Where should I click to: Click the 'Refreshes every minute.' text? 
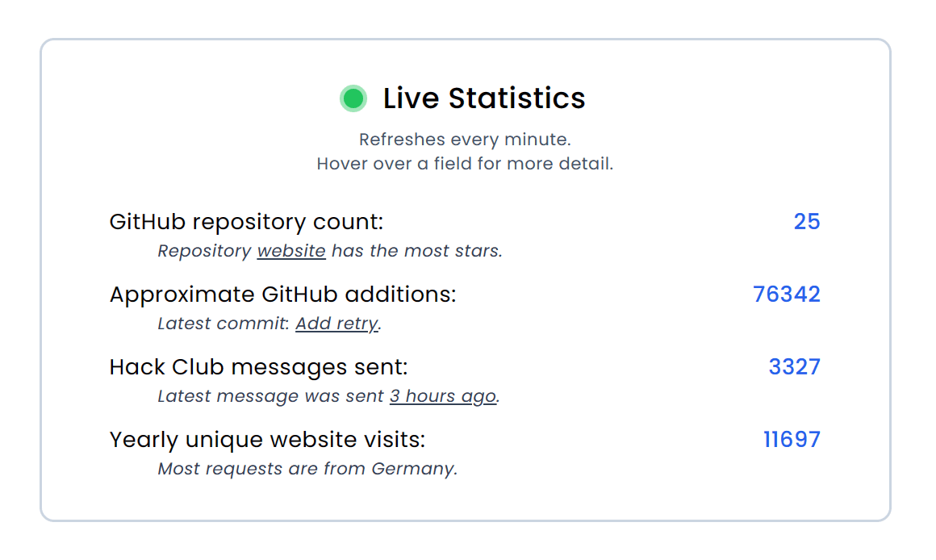(465, 140)
